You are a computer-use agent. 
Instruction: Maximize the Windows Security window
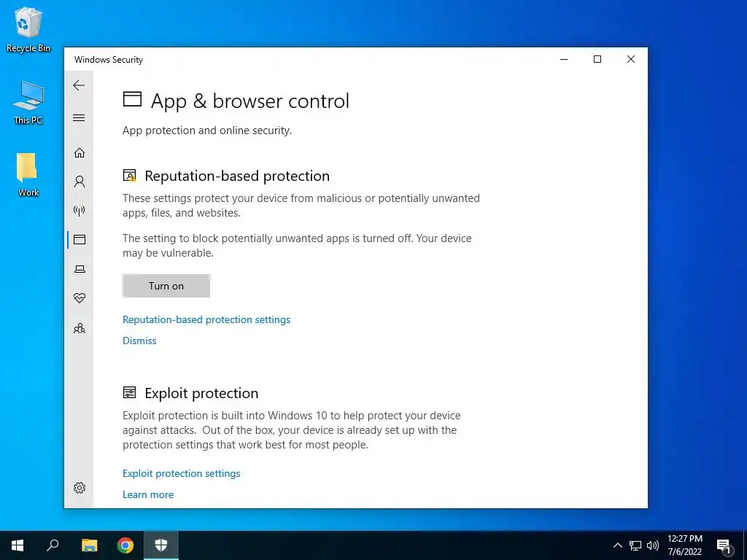[x=597, y=59]
